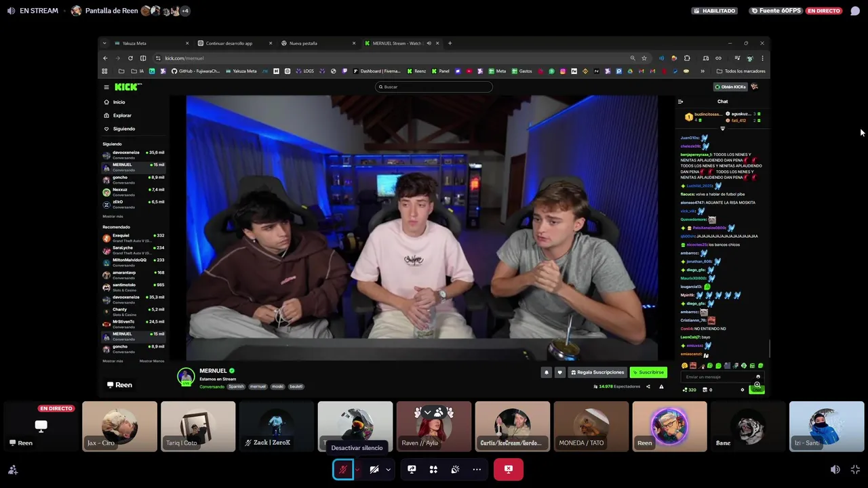This screenshot has width=868, height=488.
Task: Select Raven // Aylu participant tile
Action: (x=434, y=426)
